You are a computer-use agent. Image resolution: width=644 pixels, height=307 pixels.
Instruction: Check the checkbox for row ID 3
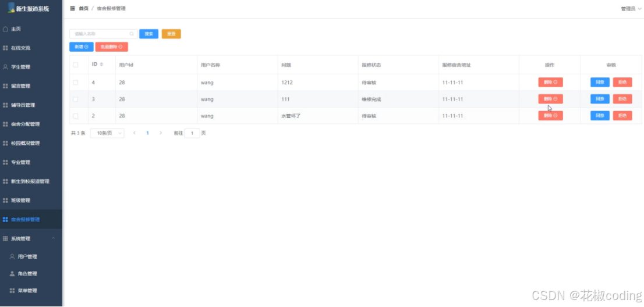76,99
